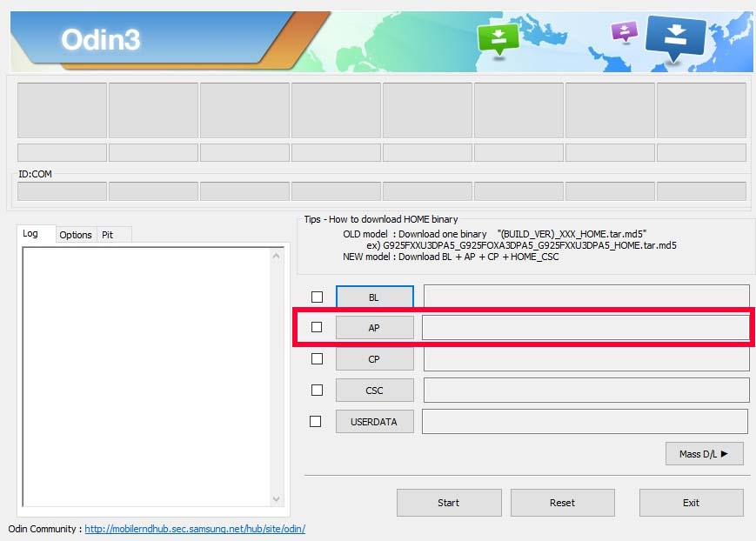Image resolution: width=756 pixels, height=541 pixels.
Task: Open the Odin Community samsung.net link
Action: click(x=195, y=529)
